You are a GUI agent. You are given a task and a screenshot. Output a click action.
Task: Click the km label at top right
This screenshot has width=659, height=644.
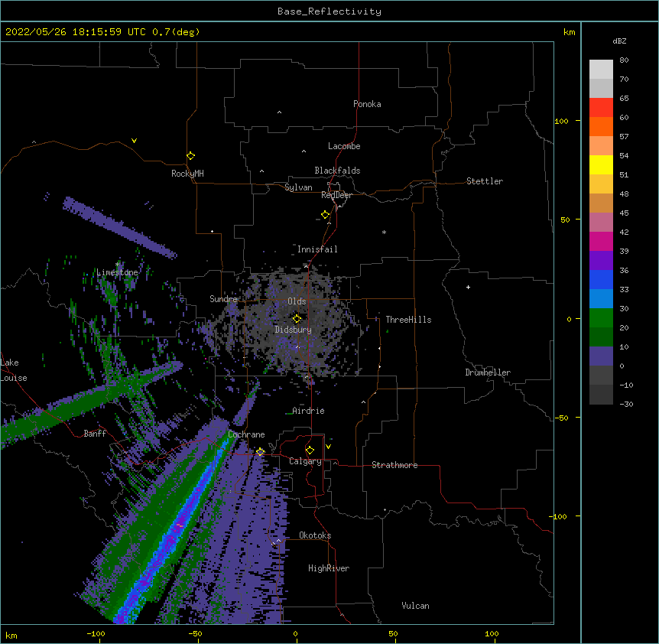coord(569,32)
